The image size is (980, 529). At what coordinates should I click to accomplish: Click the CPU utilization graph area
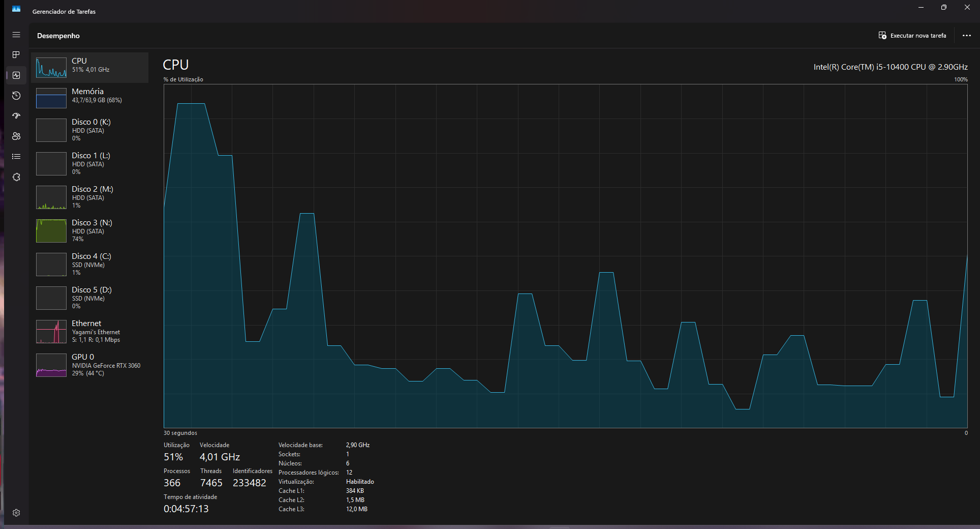565,256
